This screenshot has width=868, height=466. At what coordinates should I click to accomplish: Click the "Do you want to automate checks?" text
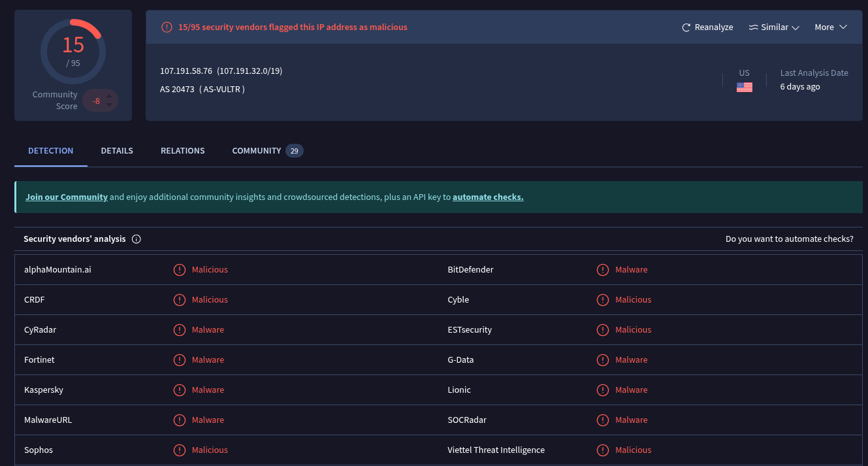coord(789,239)
